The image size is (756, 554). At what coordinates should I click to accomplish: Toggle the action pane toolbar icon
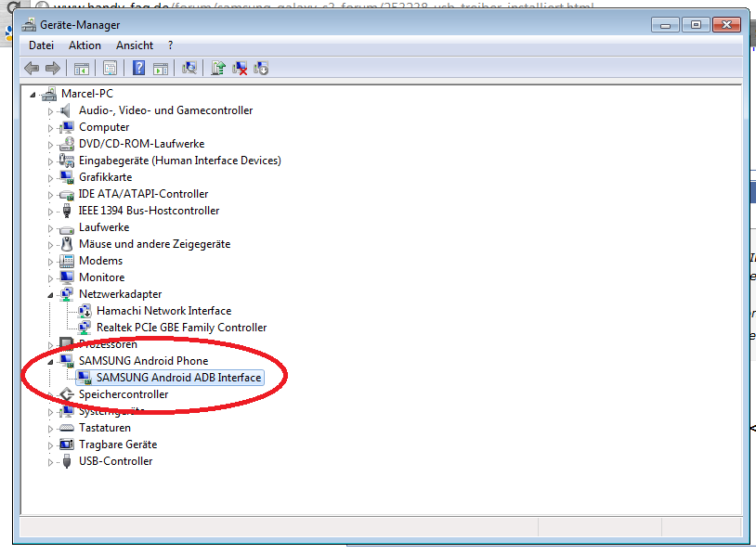click(x=161, y=69)
